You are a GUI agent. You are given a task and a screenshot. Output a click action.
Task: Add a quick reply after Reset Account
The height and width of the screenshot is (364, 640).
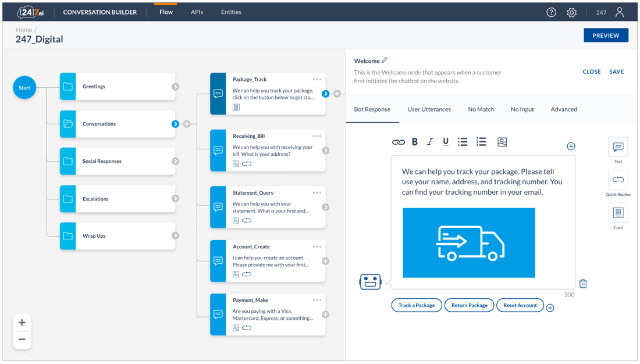coord(550,308)
